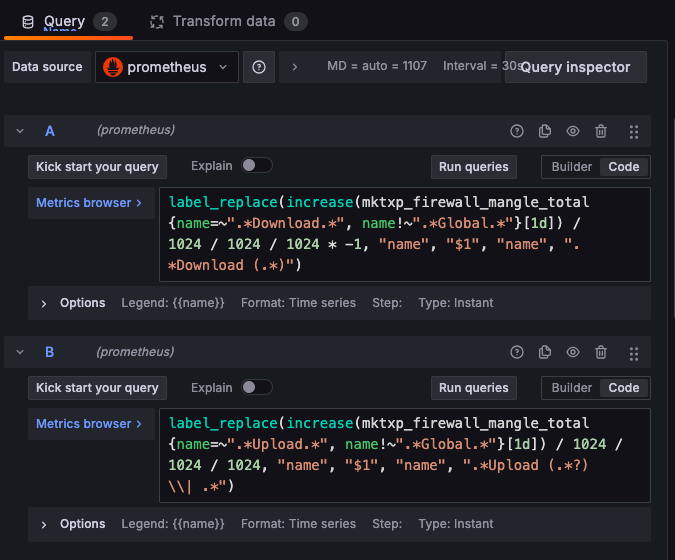Click MD = auto = 1107 text
Screen dimensions: 675x560
pos(377,66)
